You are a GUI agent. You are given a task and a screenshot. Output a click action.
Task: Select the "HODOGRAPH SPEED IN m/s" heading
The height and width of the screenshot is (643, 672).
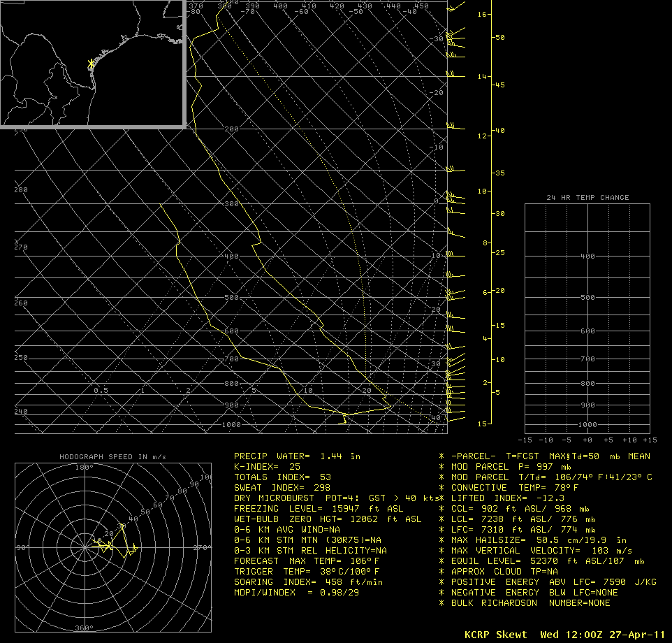112,457
